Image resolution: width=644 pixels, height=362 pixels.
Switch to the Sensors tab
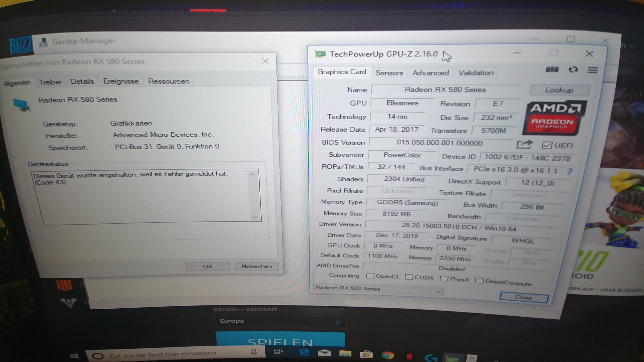[389, 73]
